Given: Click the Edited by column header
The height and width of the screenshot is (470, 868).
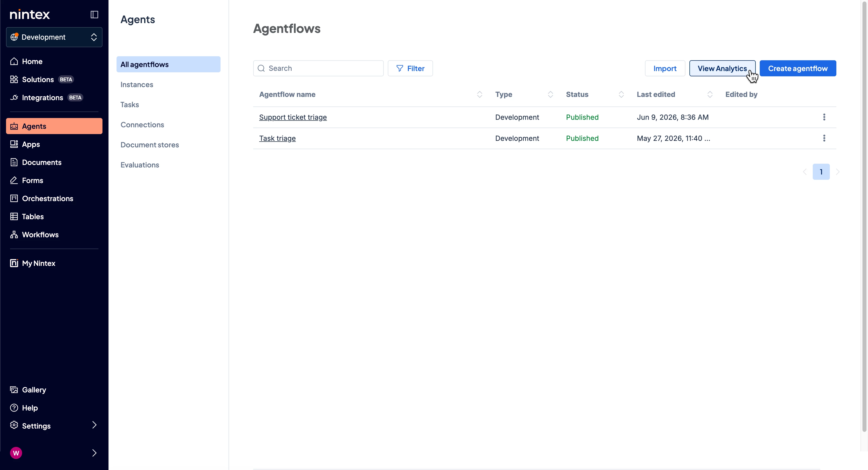Looking at the screenshot, I should pos(741,95).
